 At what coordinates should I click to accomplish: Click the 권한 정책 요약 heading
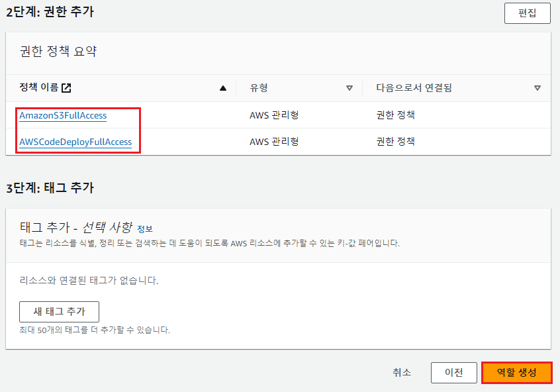point(58,51)
